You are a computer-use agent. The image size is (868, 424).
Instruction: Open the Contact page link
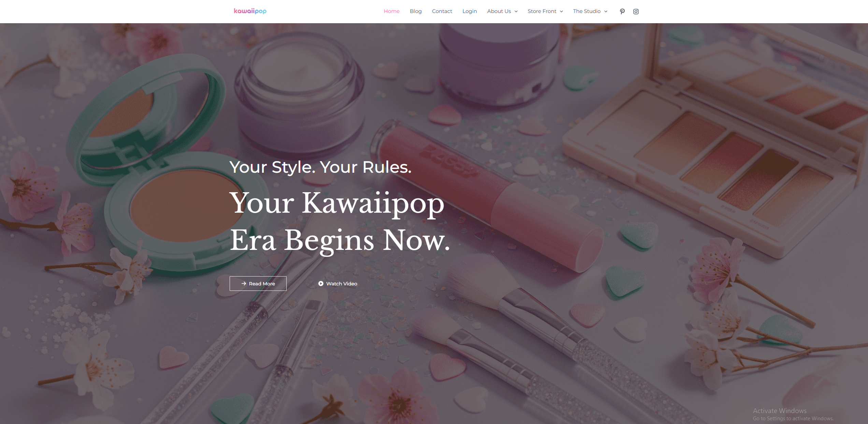pyautogui.click(x=442, y=11)
